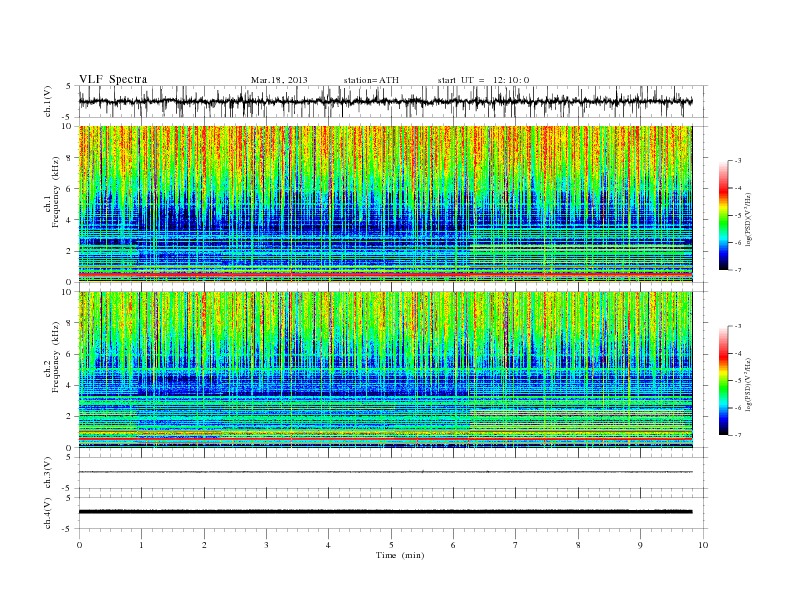Viewport: 792px width, 612px height.
Task: Click the time axis tick label "9"
Action: click(x=640, y=545)
